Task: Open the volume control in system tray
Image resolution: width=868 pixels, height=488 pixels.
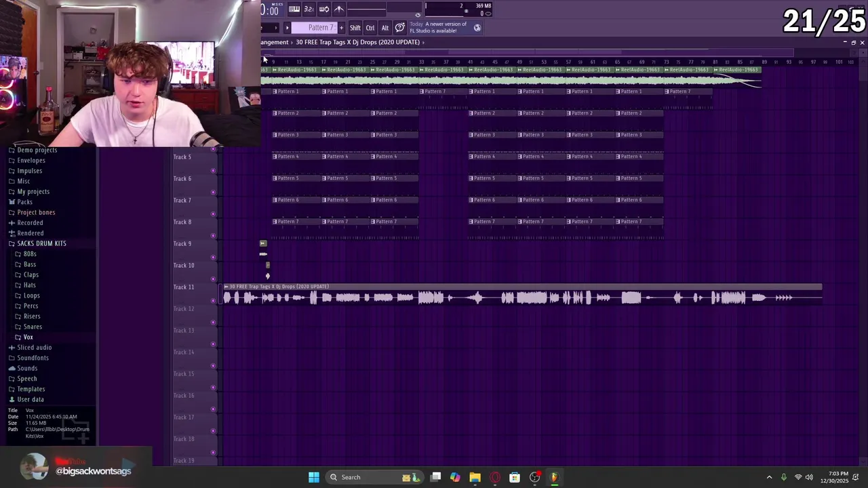Action: click(809, 477)
